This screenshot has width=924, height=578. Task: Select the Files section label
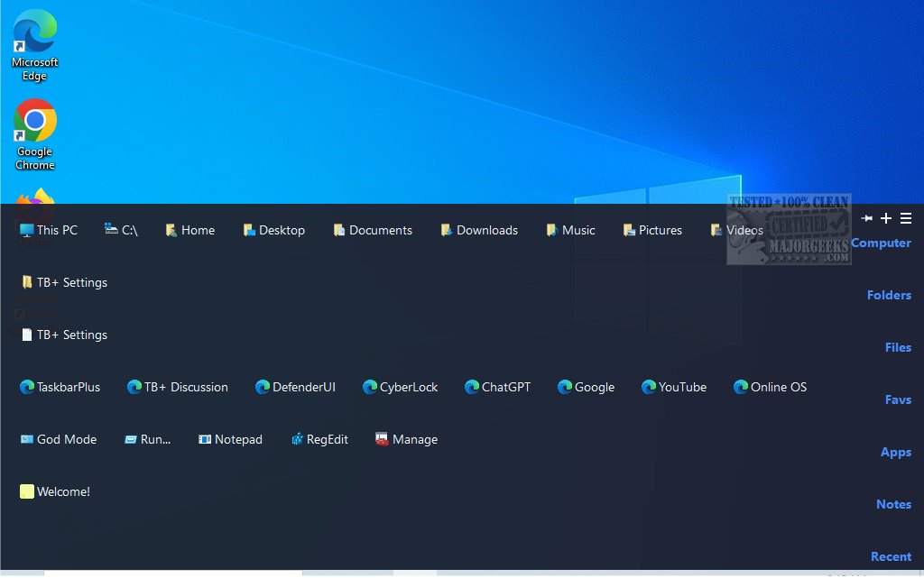[898, 347]
